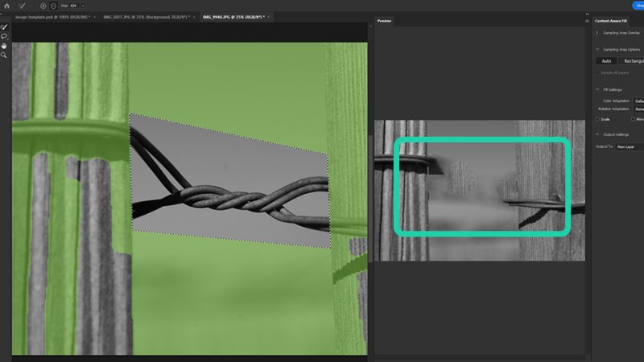The height and width of the screenshot is (362, 644).
Task: Collapse the Output Settings section
Action: tap(597, 134)
